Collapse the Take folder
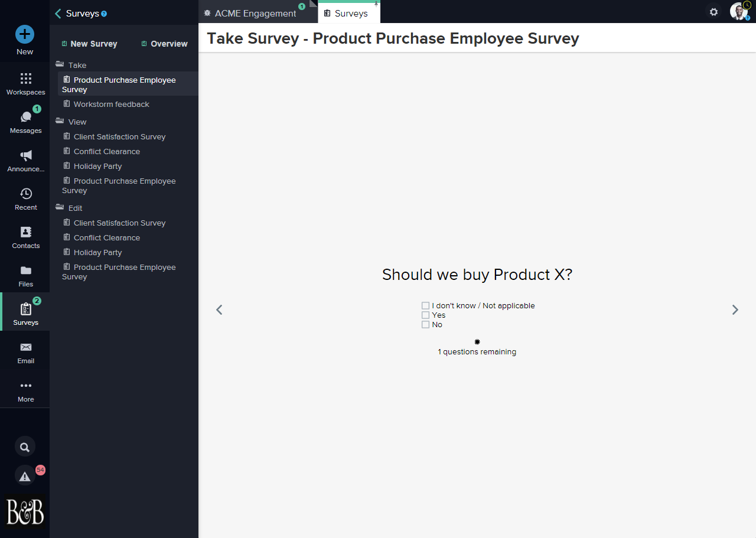The image size is (756, 538). (60, 64)
